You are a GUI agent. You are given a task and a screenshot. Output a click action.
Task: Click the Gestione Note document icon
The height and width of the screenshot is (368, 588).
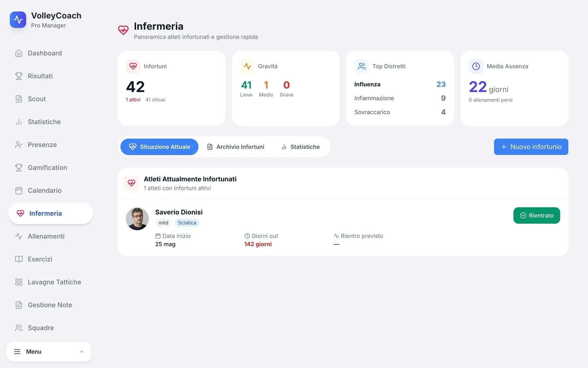[19, 305]
